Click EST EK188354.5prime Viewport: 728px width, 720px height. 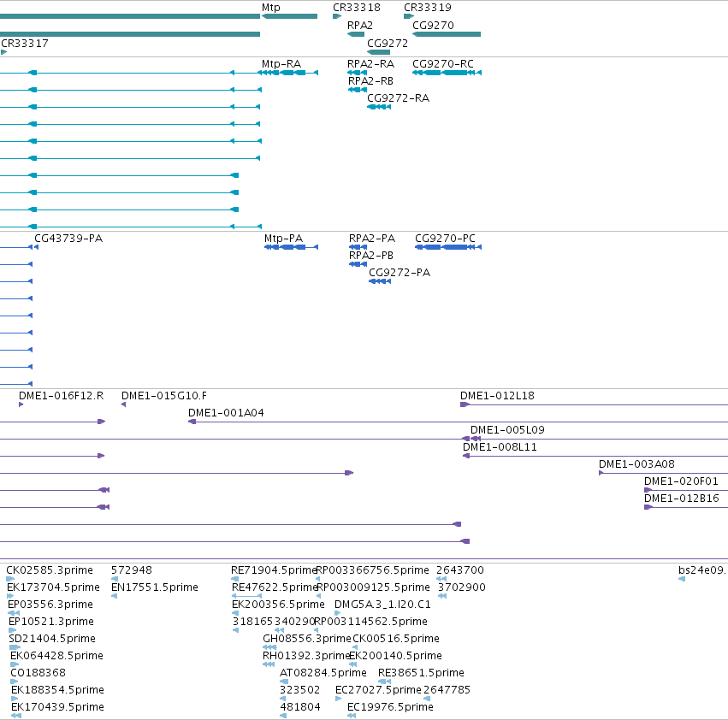point(57,691)
